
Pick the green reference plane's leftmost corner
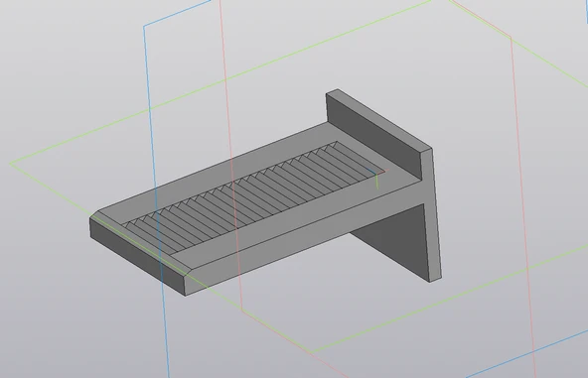point(10,163)
